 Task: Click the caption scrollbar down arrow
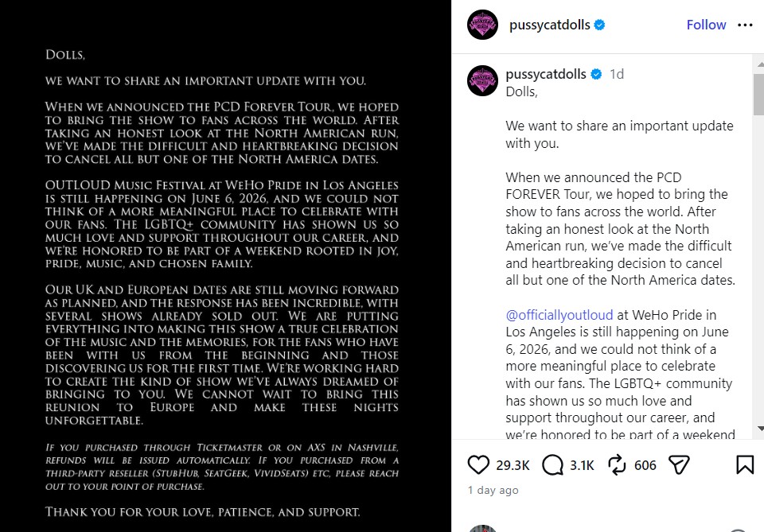point(759,429)
